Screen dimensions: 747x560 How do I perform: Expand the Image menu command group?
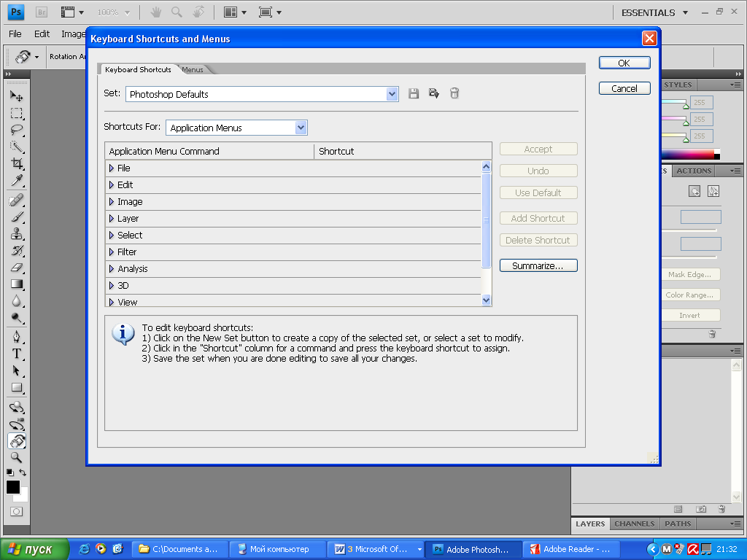[112, 202]
